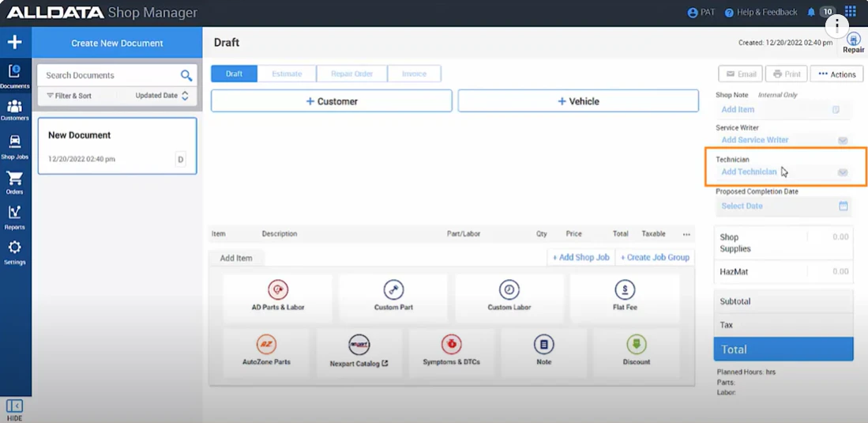Select the Add Item tab
Viewport: 868px width, 423px height.
tap(236, 258)
